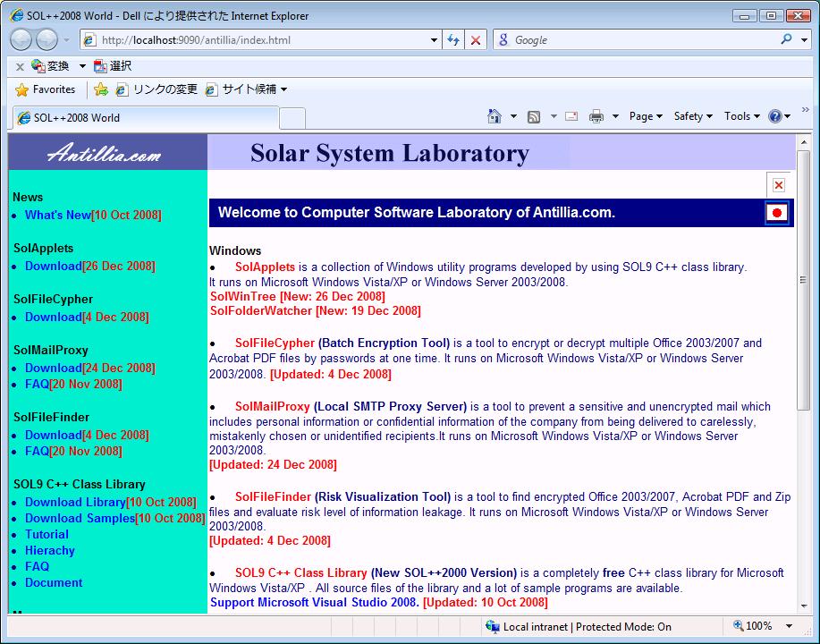
Task: Click the vertical scrollbar thumb
Action: (803, 281)
